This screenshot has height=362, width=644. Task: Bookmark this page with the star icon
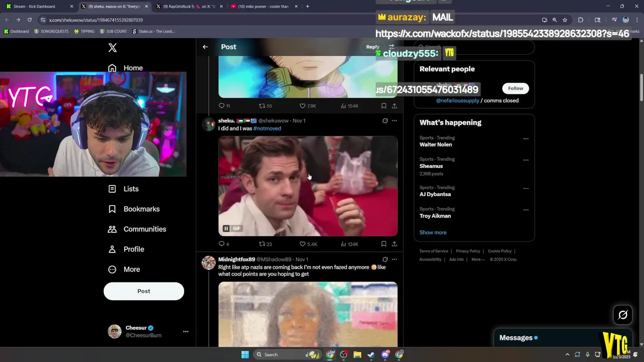[565, 20]
